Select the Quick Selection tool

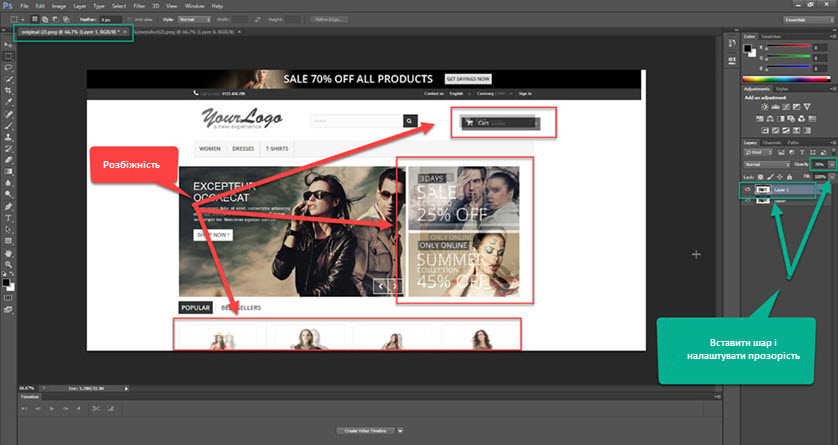click(8, 80)
